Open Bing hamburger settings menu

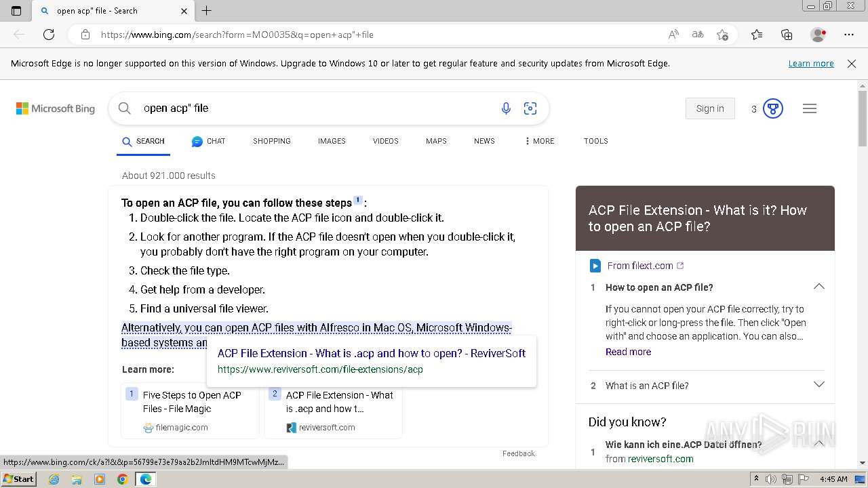click(x=810, y=108)
